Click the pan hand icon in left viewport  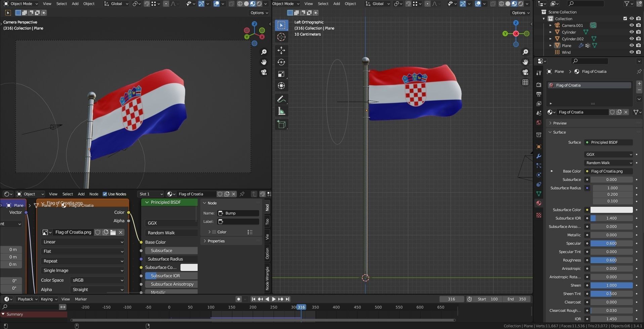pos(264,62)
